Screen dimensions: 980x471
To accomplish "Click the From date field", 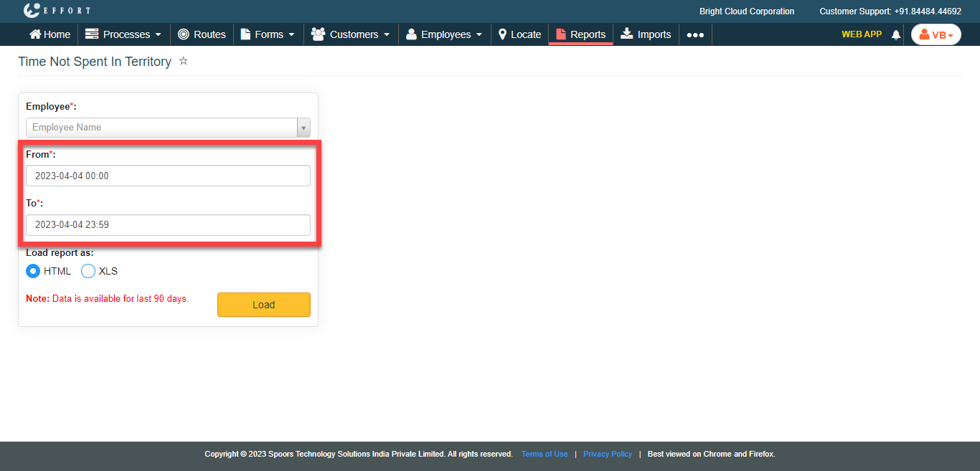I will [168, 176].
